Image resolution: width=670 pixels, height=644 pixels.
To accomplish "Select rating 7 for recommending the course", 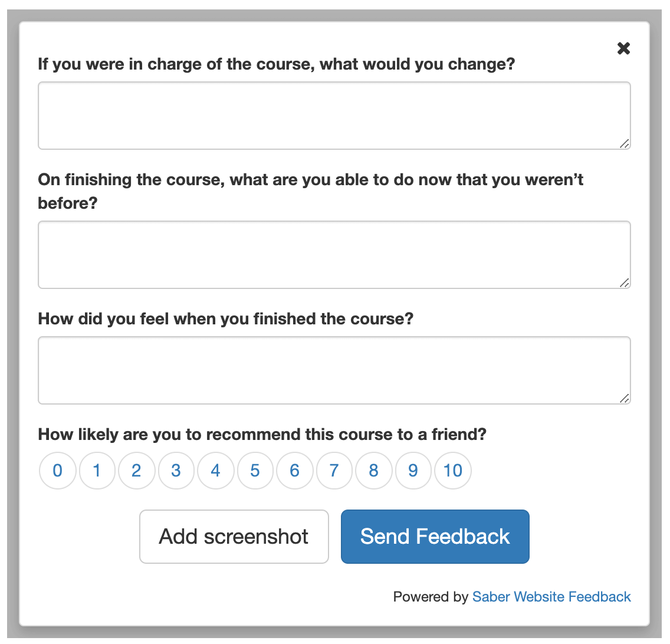I will [x=334, y=470].
